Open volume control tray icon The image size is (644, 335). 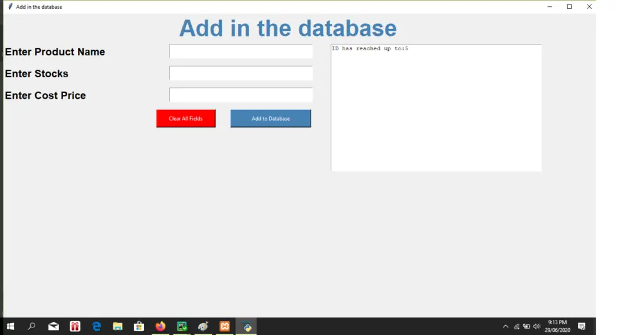click(x=536, y=326)
